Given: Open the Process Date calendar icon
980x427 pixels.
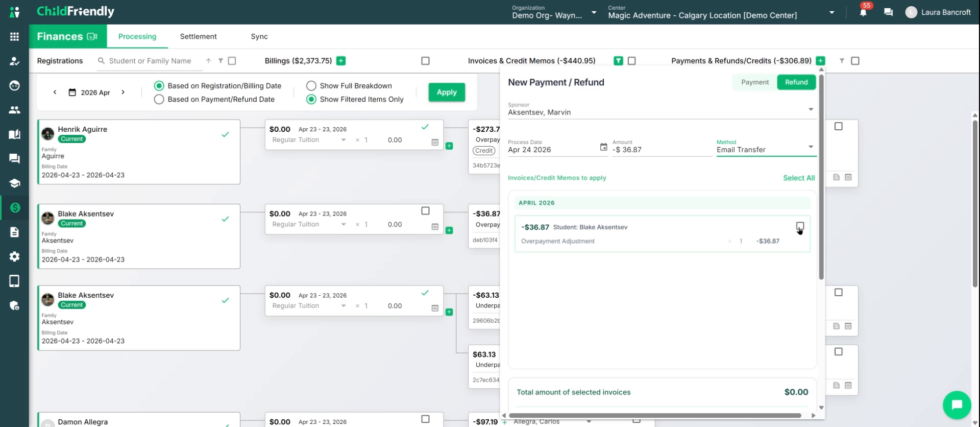Looking at the screenshot, I should pyautogui.click(x=603, y=147).
